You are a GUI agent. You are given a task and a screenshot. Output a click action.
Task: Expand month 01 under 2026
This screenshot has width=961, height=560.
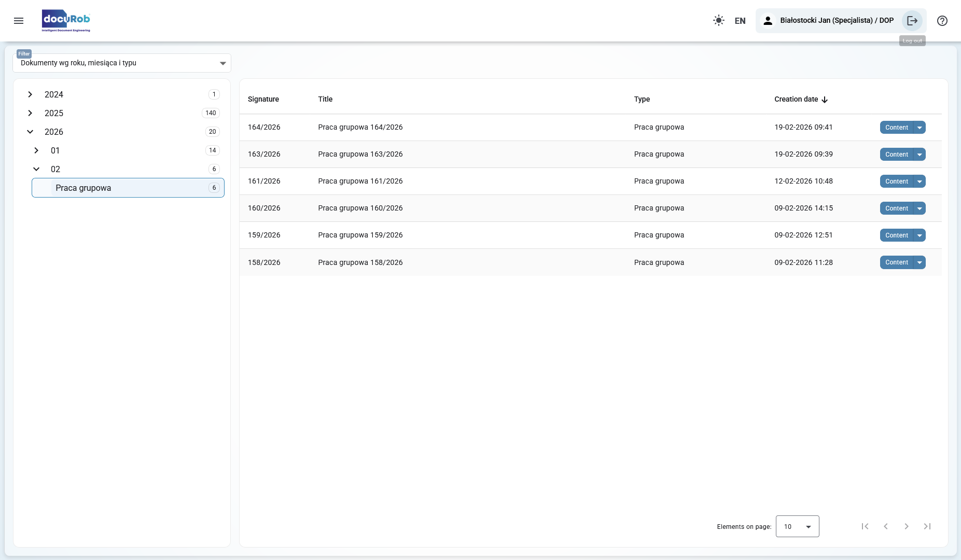tap(36, 150)
